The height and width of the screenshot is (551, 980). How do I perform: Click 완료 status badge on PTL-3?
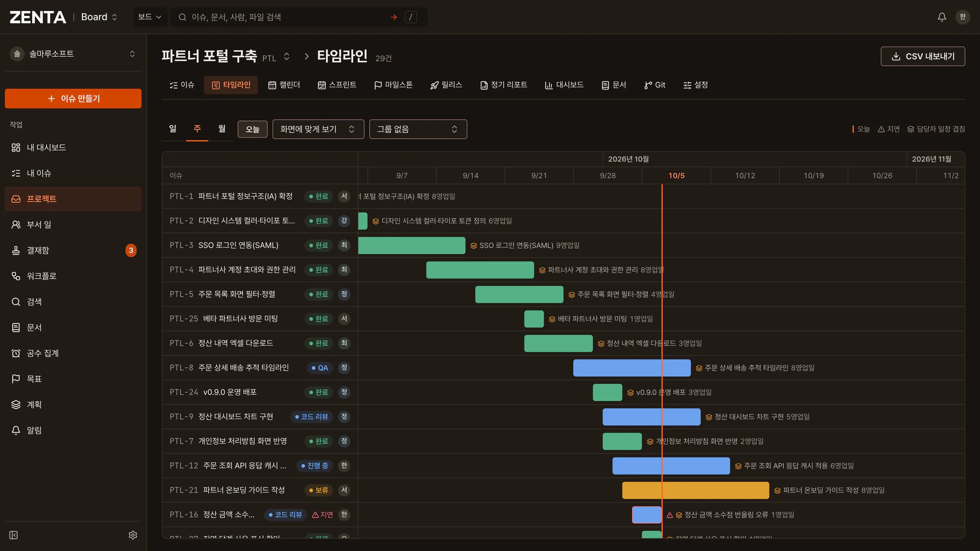[x=318, y=245]
